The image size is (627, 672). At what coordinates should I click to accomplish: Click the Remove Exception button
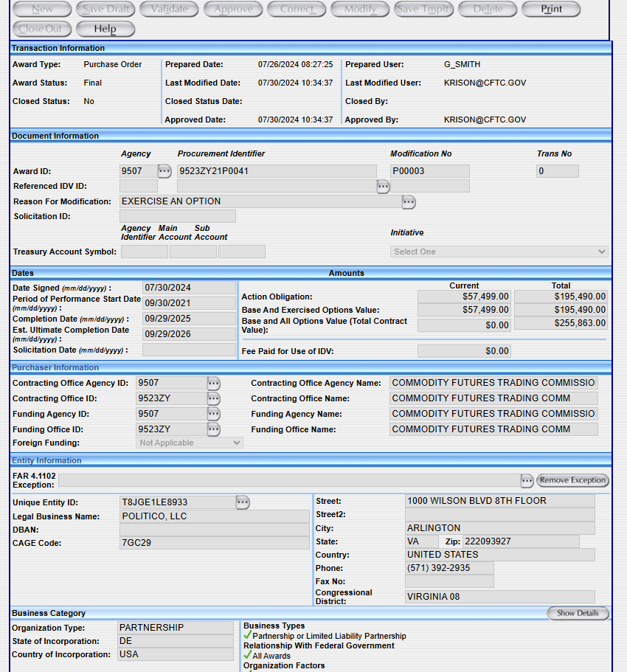pos(572,480)
